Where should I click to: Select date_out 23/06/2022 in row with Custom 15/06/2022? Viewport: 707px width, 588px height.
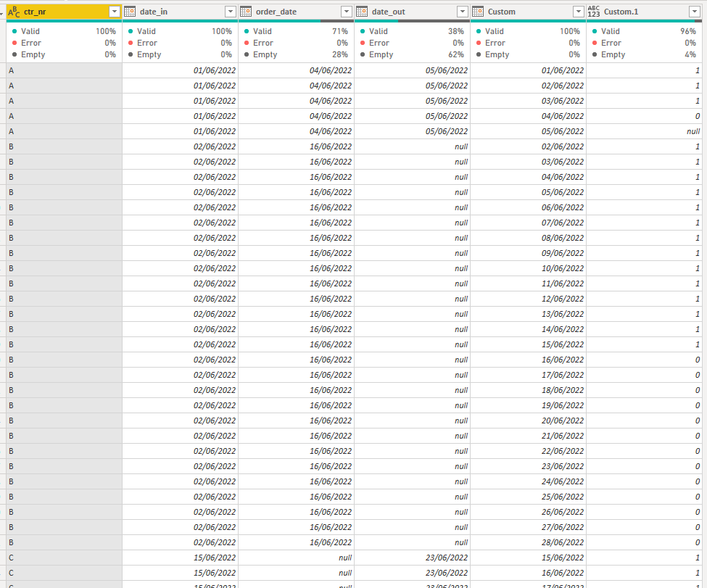point(412,558)
